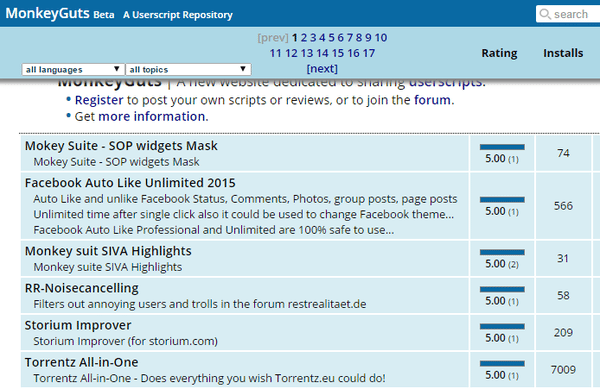600x389 pixels.
Task: Go to page 11
Action: (276, 53)
